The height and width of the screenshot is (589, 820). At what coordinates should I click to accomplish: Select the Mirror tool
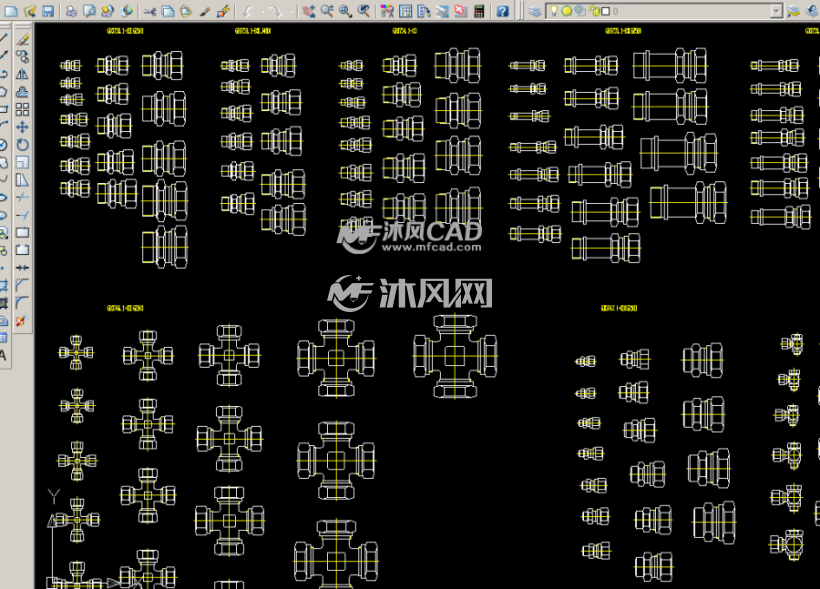(x=22, y=74)
